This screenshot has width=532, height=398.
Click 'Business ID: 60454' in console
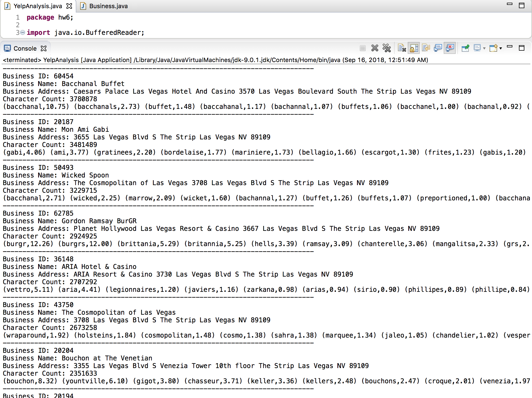tap(38, 76)
